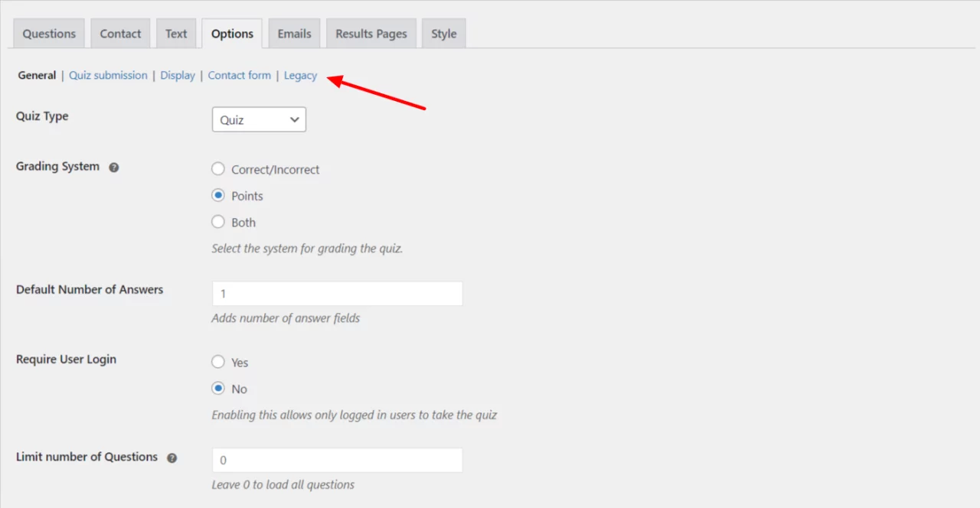
Task: Click 'Adds number of answer fields' hint
Action: [286, 317]
